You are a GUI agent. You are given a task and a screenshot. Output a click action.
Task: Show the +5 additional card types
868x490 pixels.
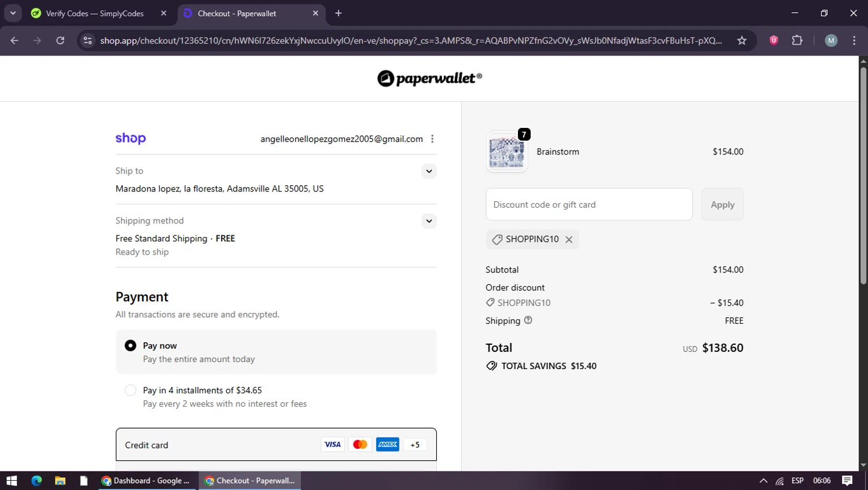tap(415, 444)
